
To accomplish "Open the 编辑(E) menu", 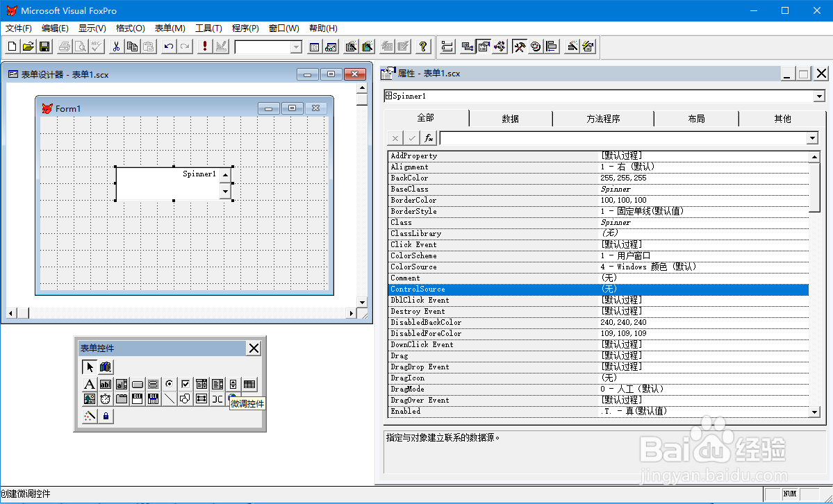I will [55, 28].
